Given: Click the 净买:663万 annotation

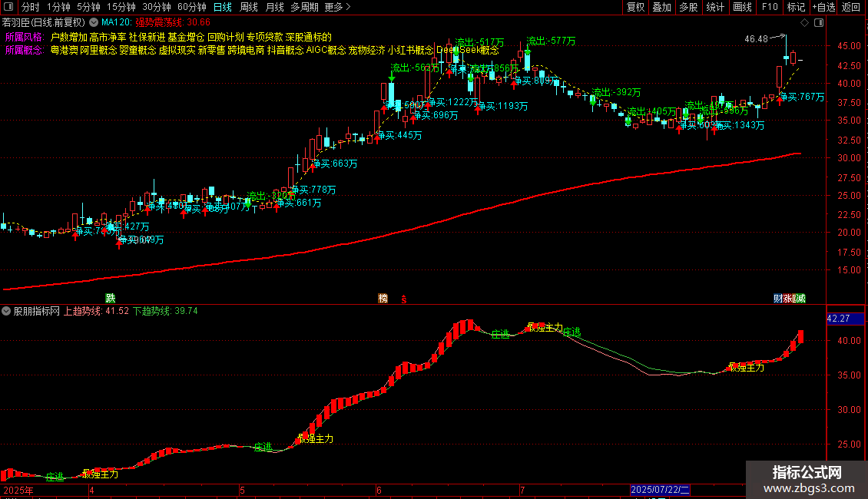Looking at the screenshot, I should (335, 164).
